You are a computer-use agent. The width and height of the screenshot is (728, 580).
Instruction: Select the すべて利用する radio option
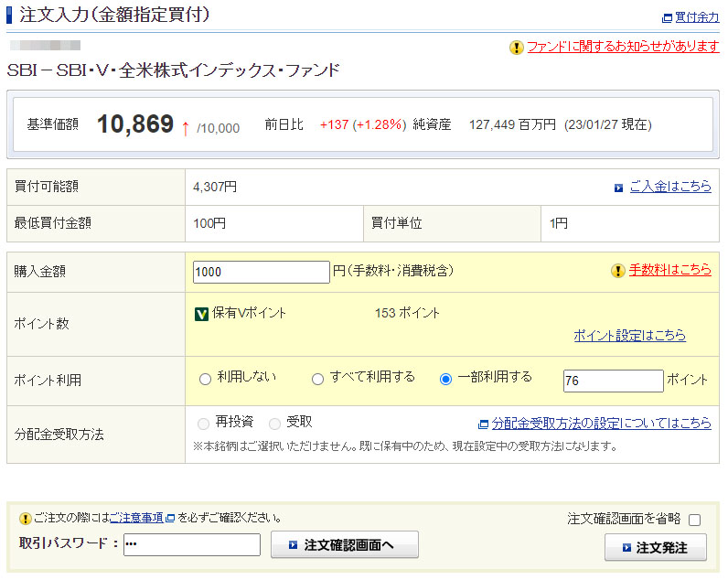(318, 379)
